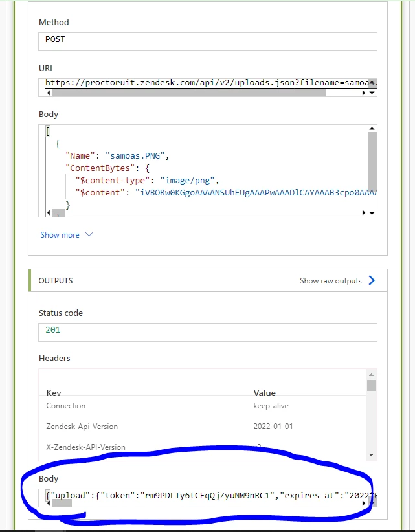The height and width of the screenshot is (532, 415).
Task: Click the URI field down arrow
Action: click(372, 93)
